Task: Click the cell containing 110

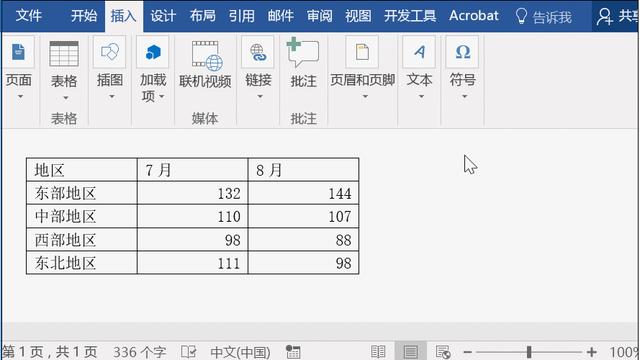Action: (193, 216)
